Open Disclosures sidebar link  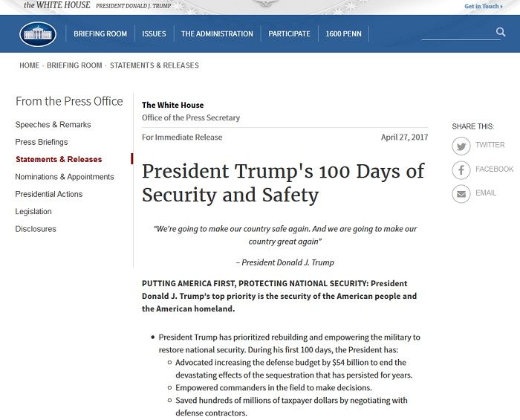tap(36, 229)
